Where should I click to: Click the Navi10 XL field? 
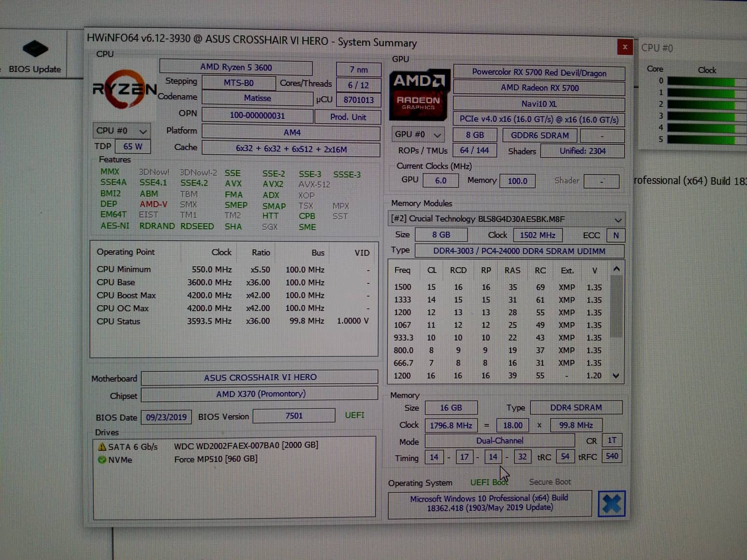tap(539, 104)
